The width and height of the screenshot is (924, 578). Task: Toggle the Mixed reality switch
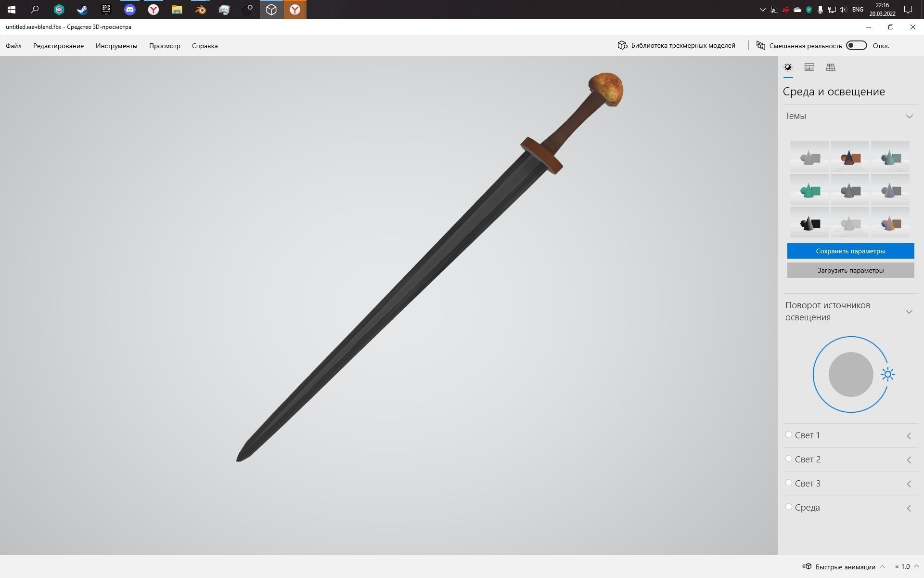(x=857, y=45)
